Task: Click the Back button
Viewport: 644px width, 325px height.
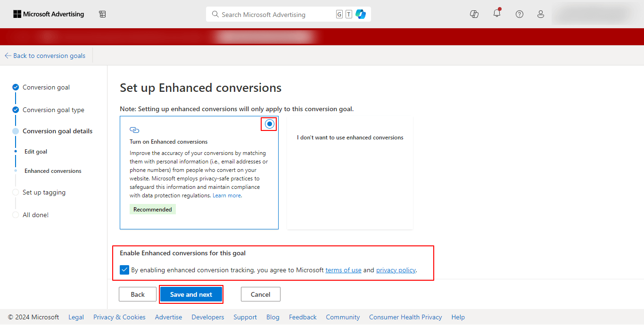Action: [138, 294]
